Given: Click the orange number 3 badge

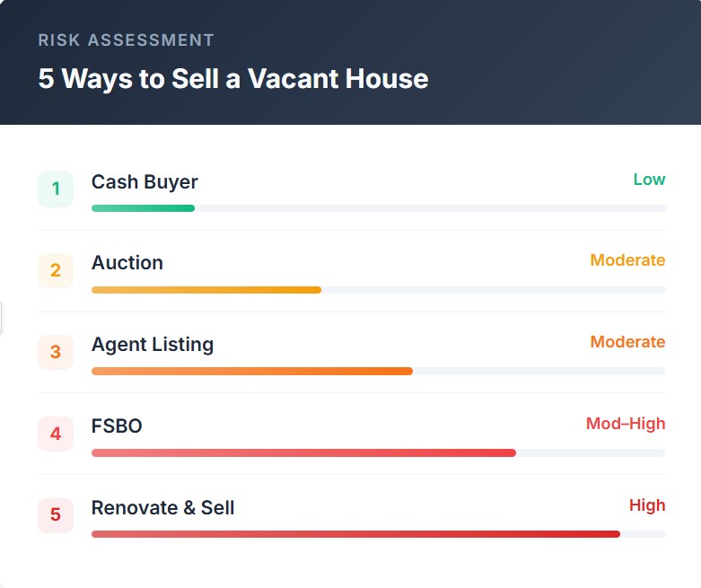Looking at the screenshot, I should coord(56,352).
